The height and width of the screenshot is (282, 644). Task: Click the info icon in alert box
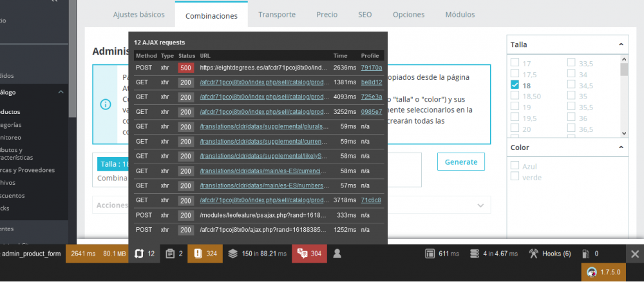pyautogui.click(x=106, y=105)
